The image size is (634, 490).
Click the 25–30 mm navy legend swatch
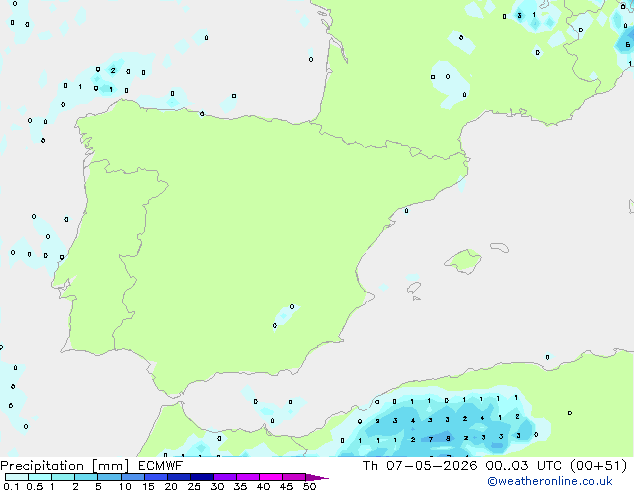click(201, 477)
